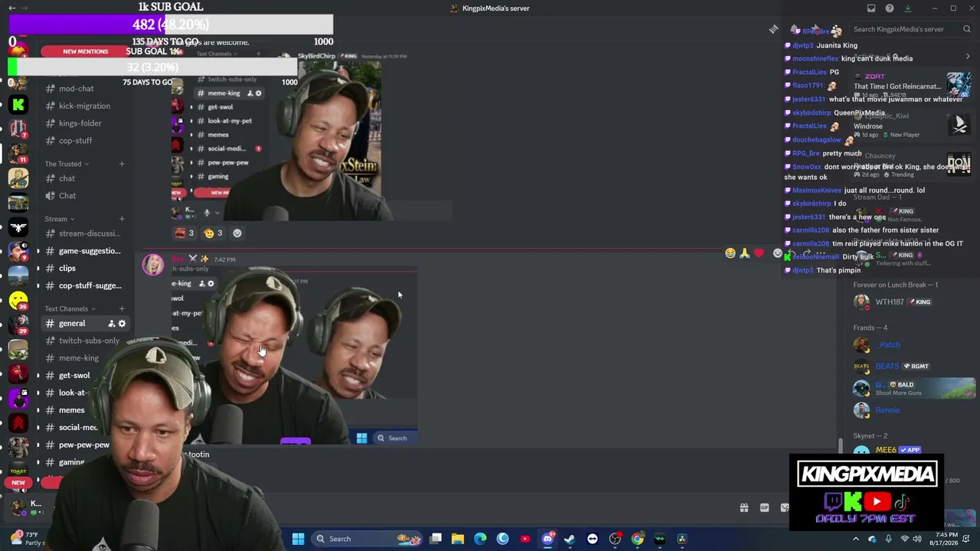Open the yellow smiley server icon

(x=18, y=300)
